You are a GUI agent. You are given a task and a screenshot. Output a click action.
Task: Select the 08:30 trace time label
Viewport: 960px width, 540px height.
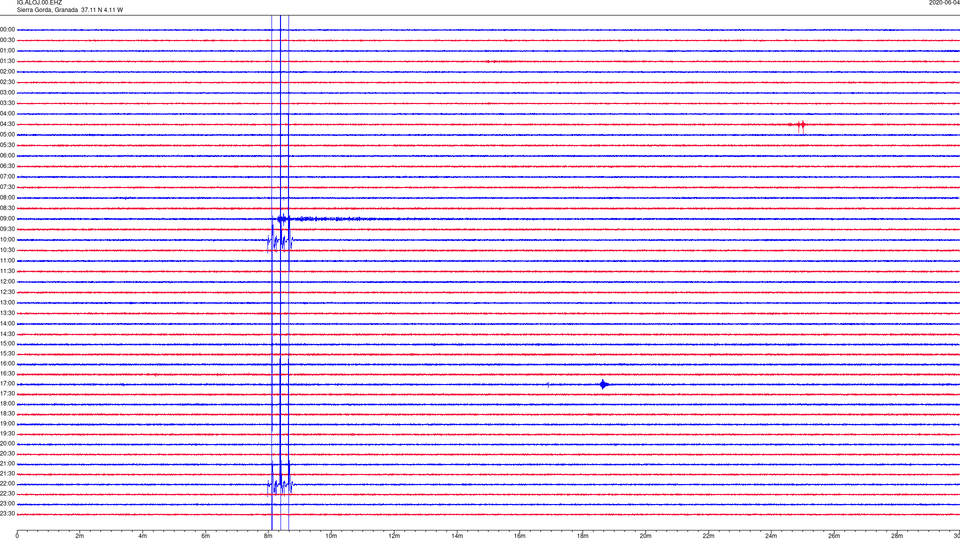point(8,208)
